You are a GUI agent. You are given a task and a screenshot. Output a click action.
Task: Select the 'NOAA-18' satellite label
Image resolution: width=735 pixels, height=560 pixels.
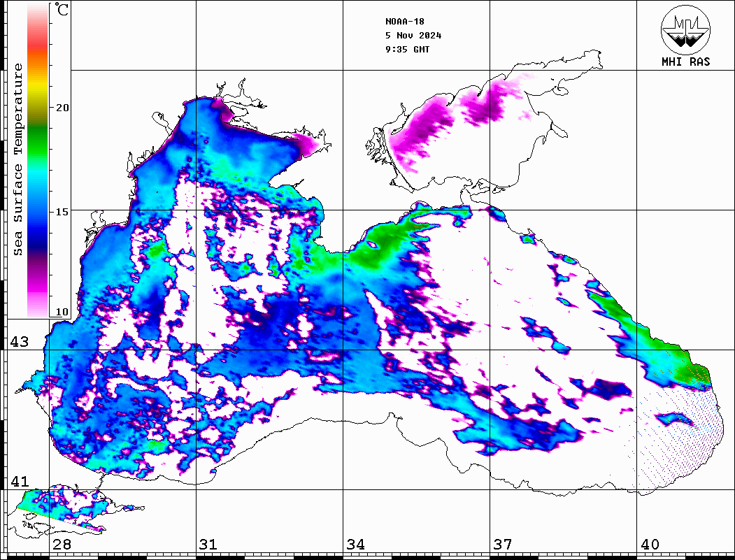click(x=405, y=22)
